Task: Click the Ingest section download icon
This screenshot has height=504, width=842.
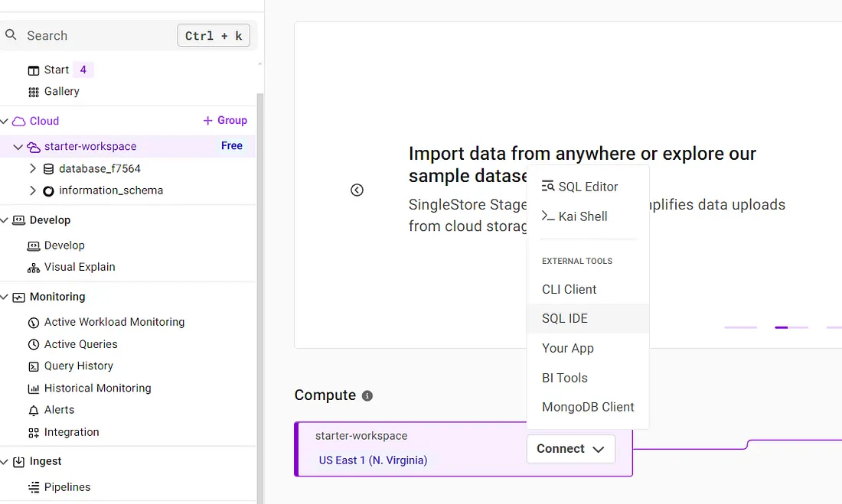Action: tap(19, 462)
